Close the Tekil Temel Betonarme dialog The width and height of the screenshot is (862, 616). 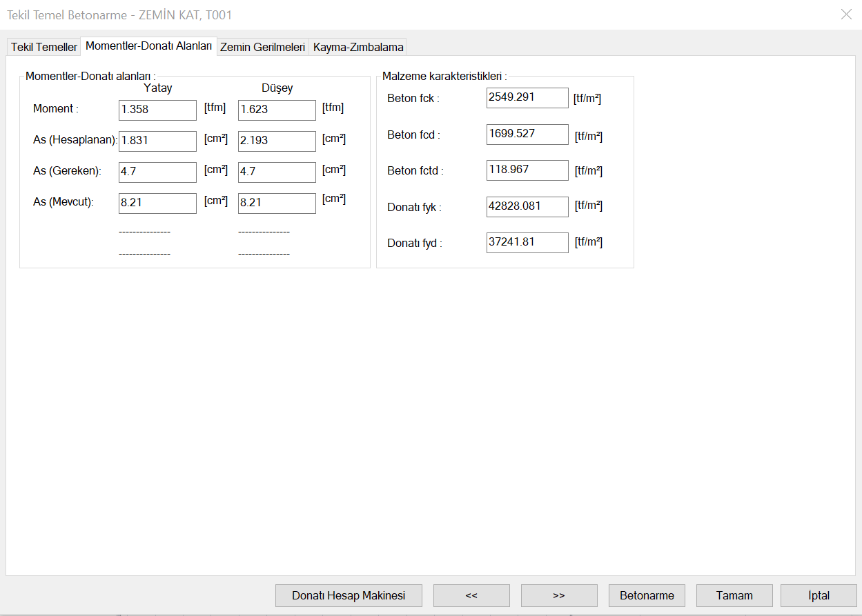[846, 14]
